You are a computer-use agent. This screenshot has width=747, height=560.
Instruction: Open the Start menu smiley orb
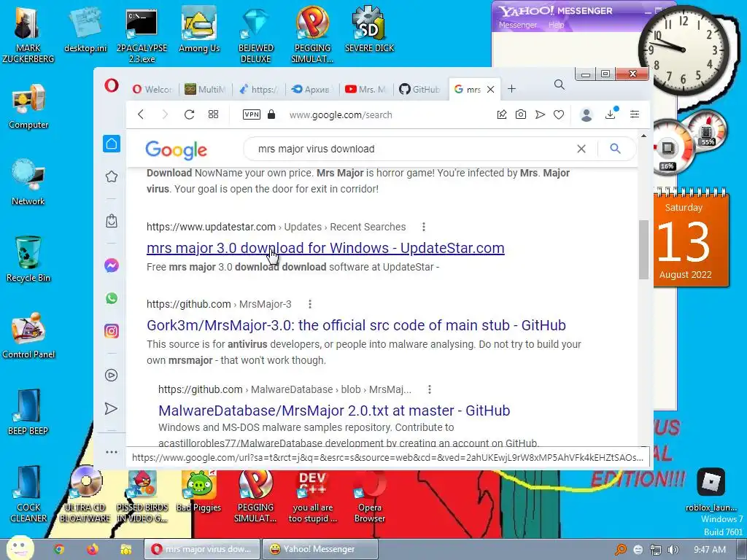point(20,548)
